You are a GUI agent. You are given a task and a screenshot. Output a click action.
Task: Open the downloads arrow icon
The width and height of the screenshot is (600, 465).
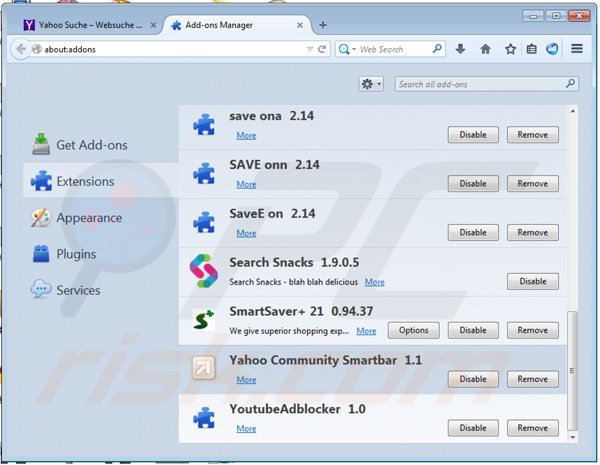(x=460, y=49)
